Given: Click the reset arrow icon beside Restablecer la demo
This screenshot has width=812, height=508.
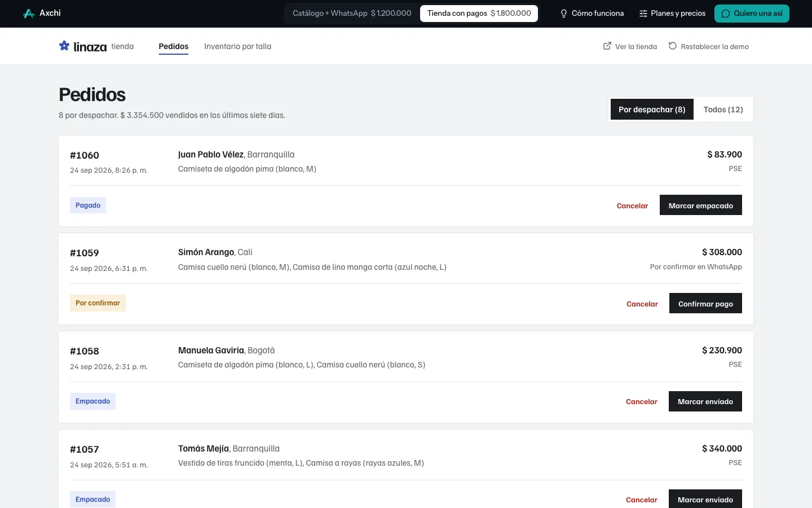Looking at the screenshot, I should [x=673, y=46].
